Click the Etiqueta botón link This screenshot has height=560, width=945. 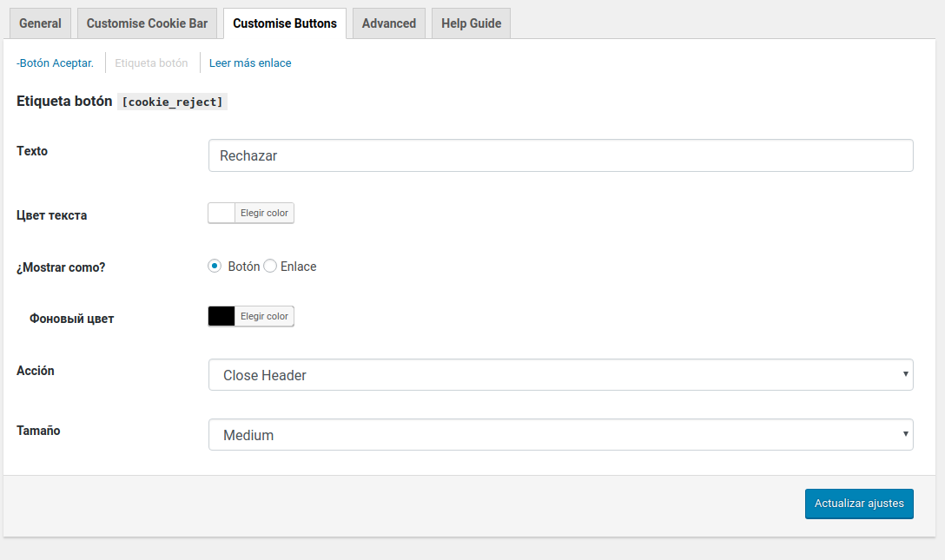pyautogui.click(x=151, y=63)
